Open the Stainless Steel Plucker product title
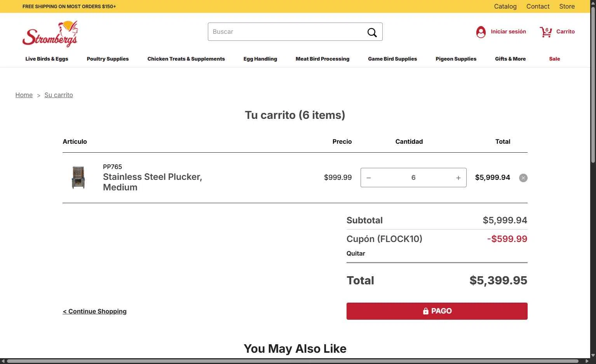This screenshot has height=364, width=596. click(152, 182)
